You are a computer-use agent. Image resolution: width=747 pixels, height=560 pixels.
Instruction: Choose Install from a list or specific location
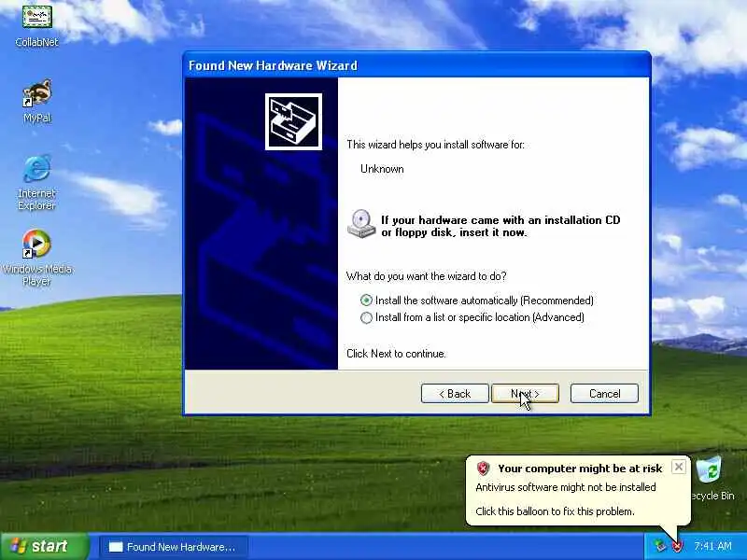point(472,317)
